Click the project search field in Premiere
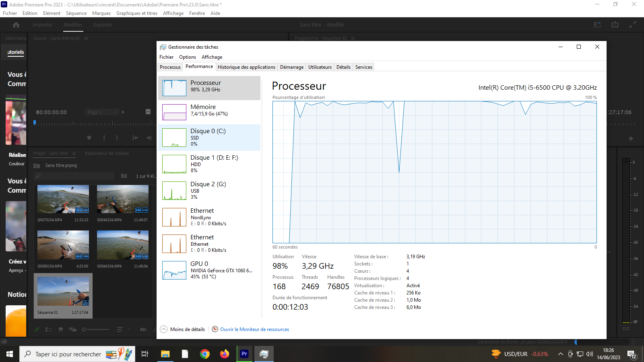This screenshot has height=362, width=644. [x=74, y=176]
